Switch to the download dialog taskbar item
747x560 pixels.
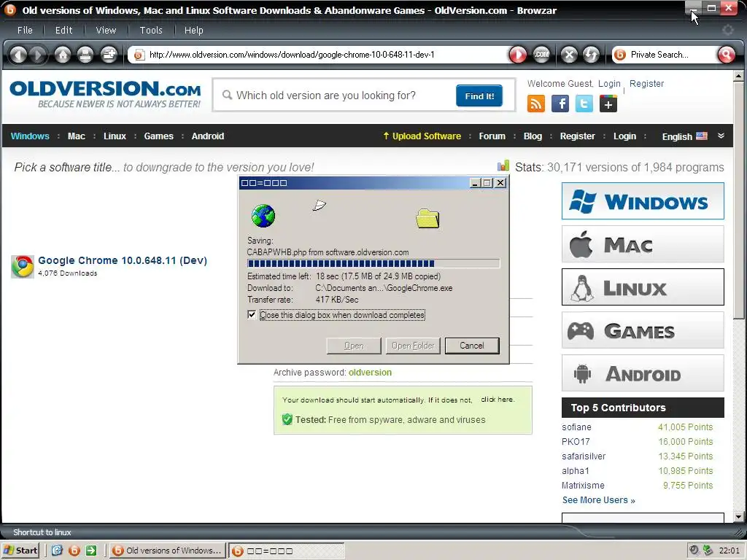pyautogui.click(x=287, y=551)
